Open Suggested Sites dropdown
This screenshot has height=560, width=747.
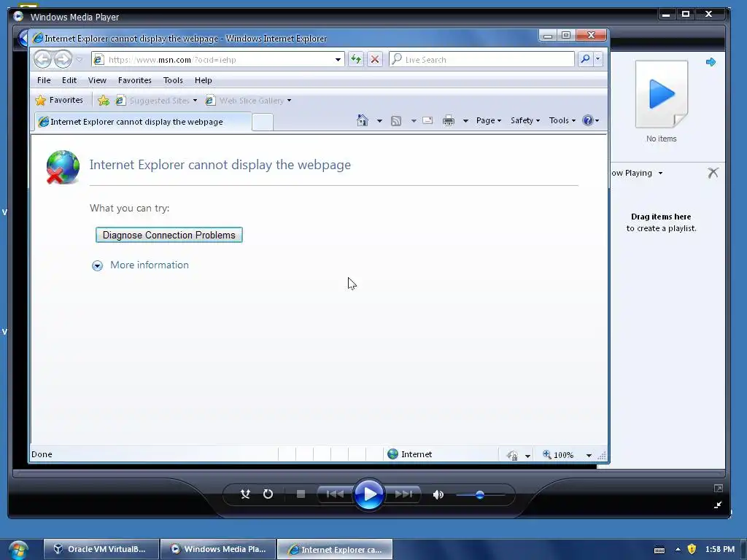[157, 101]
